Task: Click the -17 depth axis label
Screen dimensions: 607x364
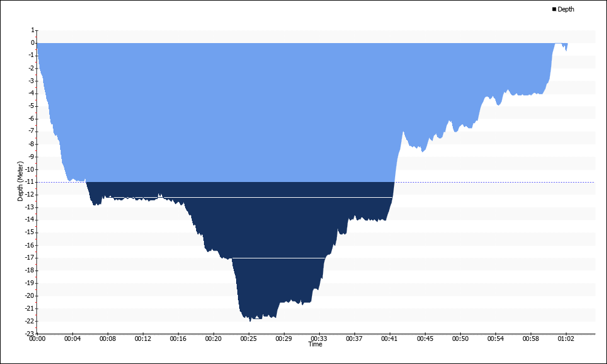Action: pyautogui.click(x=30, y=258)
